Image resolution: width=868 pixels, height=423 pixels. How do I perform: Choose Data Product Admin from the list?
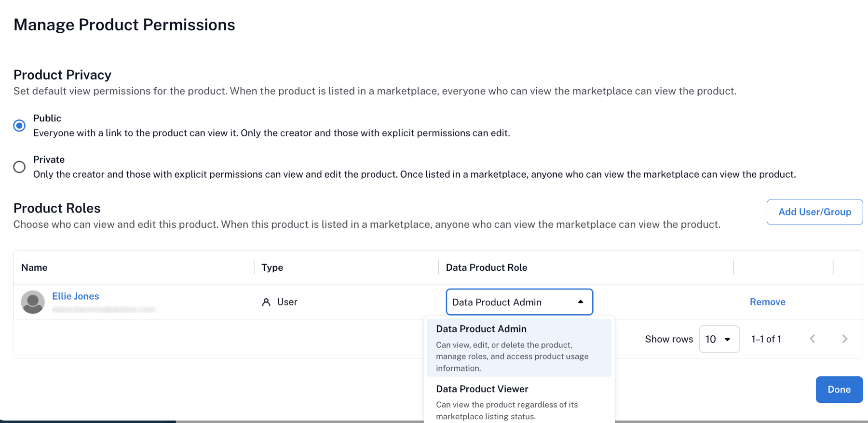point(481,329)
